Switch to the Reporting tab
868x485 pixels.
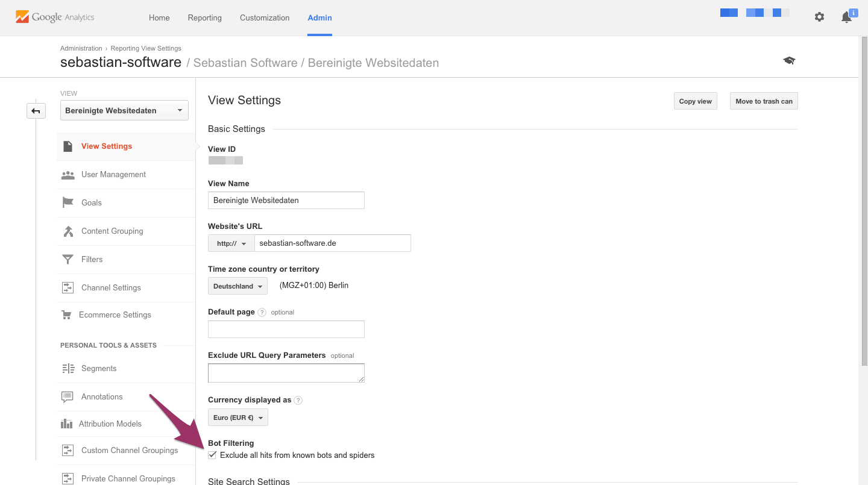pos(204,17)
